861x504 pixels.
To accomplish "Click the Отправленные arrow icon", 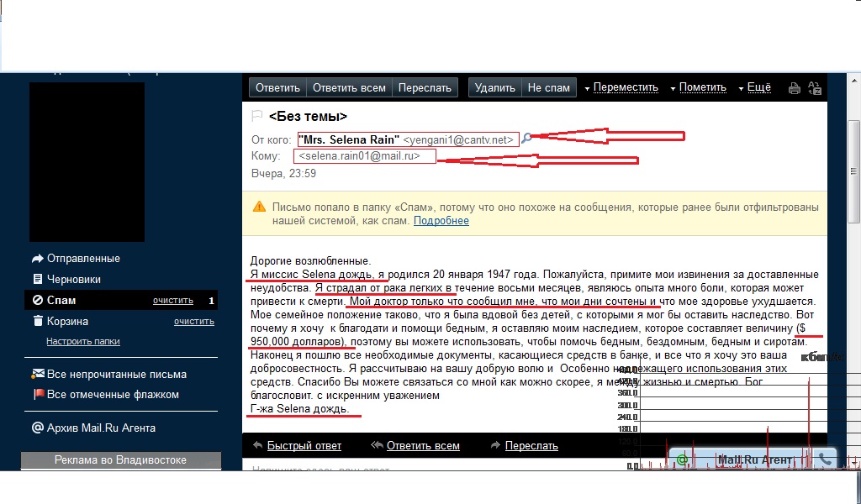I will point(37,259).
